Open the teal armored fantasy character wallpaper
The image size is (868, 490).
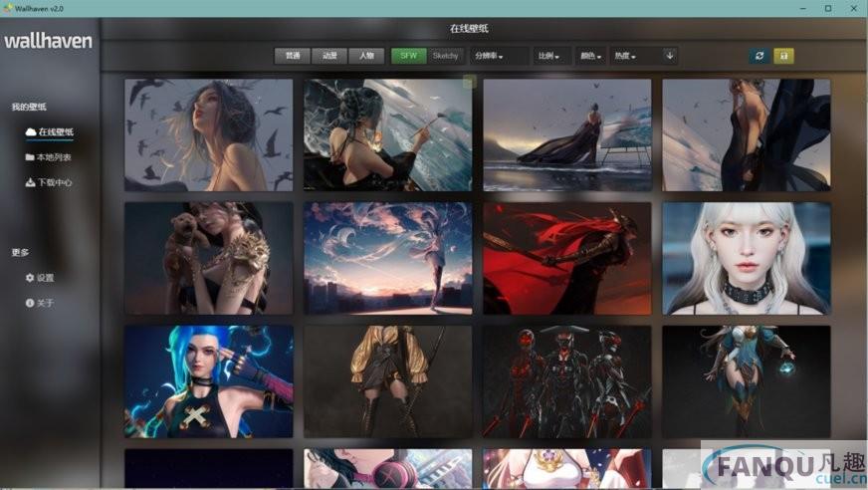tap(747, 382)
